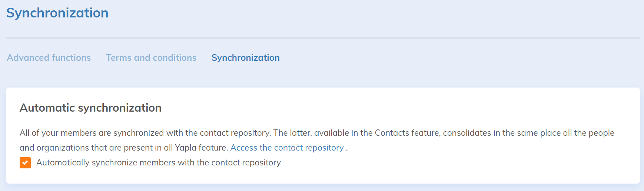Select the Synchronization tab

click(245, 58)
